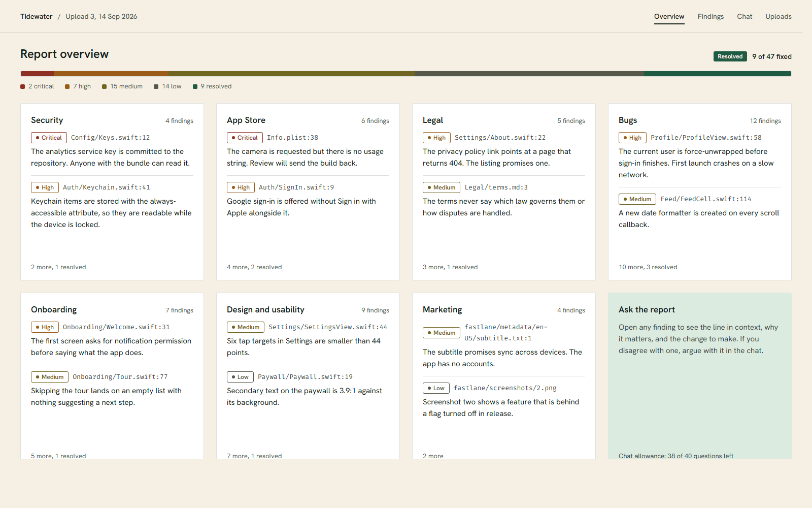Open the Marketing category heading
This screenshot has height=508, width=812.
pos(443,309)
